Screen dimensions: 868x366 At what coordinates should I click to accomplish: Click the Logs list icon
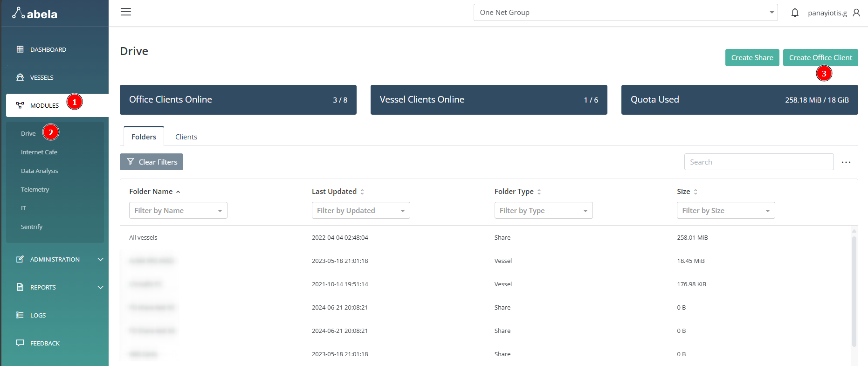(20, 315)
